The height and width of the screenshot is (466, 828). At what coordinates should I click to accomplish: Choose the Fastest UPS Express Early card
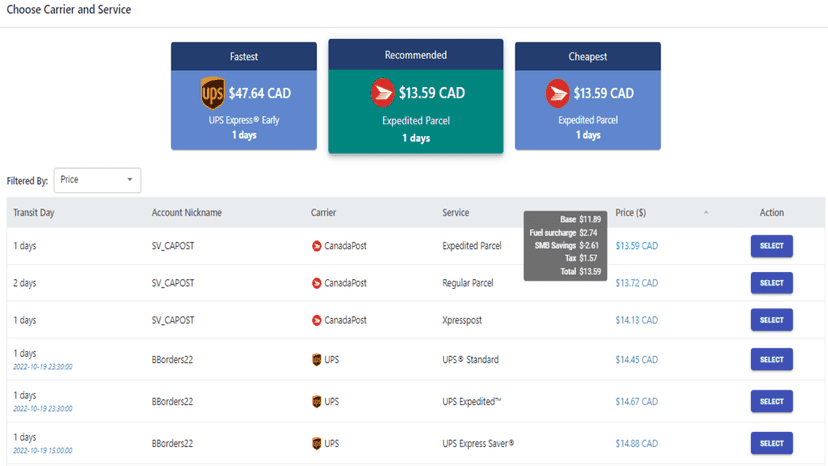244,96
